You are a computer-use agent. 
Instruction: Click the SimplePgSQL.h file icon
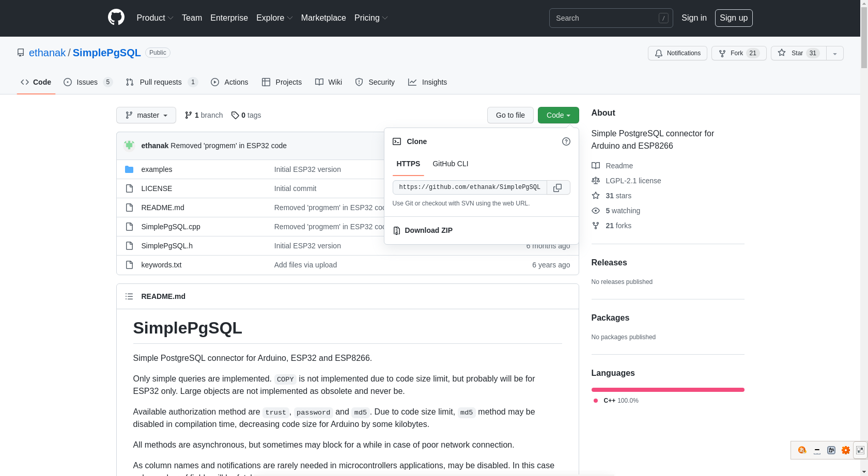click(129, 246)
